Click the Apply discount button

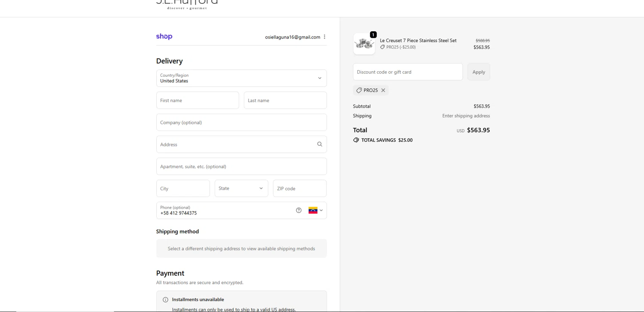coord(478,72)
